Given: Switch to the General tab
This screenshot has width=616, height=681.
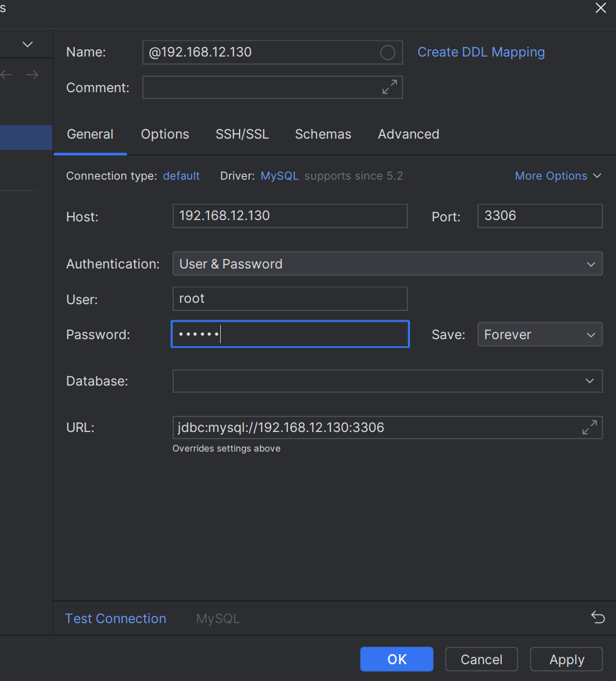Looking at the screenshot, I should [90, 134].
